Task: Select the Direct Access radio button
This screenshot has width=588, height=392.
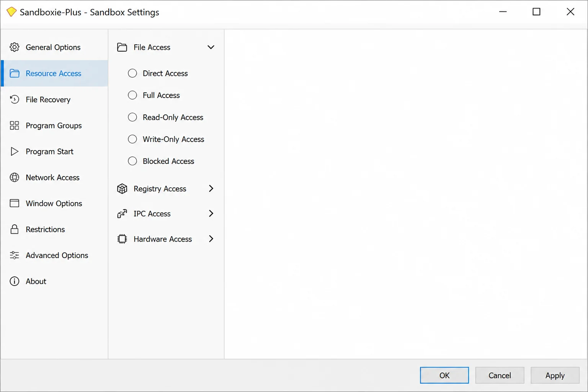Action: pos(132,73)
